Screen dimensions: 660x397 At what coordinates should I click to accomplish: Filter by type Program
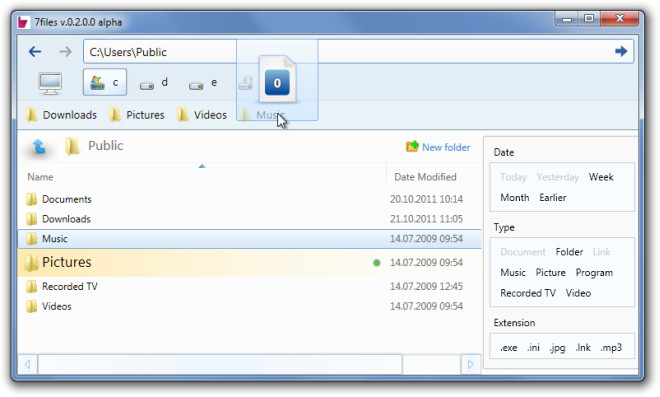coord(594,273)
